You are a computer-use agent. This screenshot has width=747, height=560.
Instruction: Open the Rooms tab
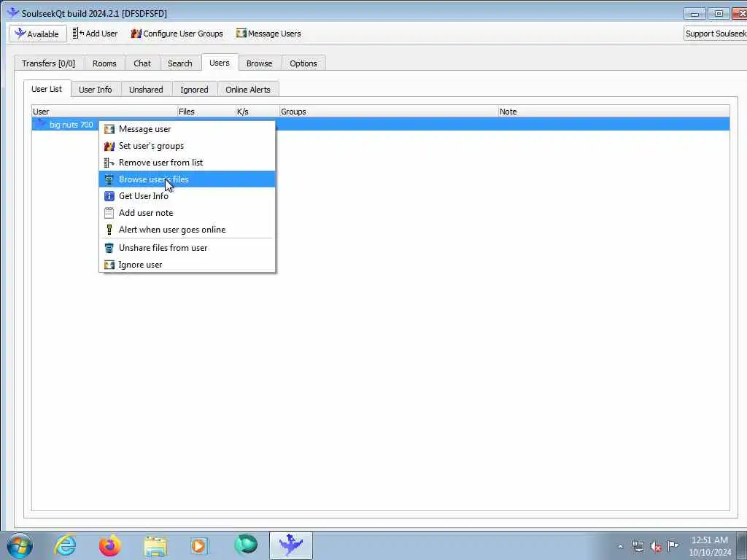[x=104, y=63]
